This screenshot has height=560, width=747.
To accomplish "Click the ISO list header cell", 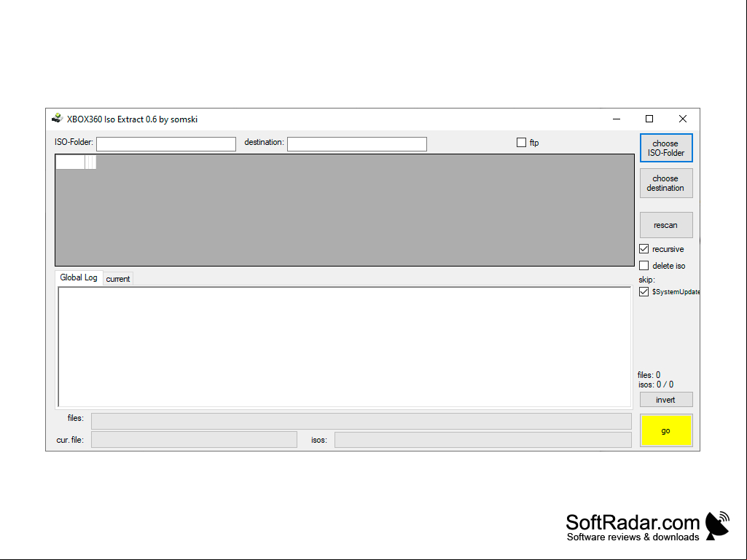I will click(x=71, y=162).
